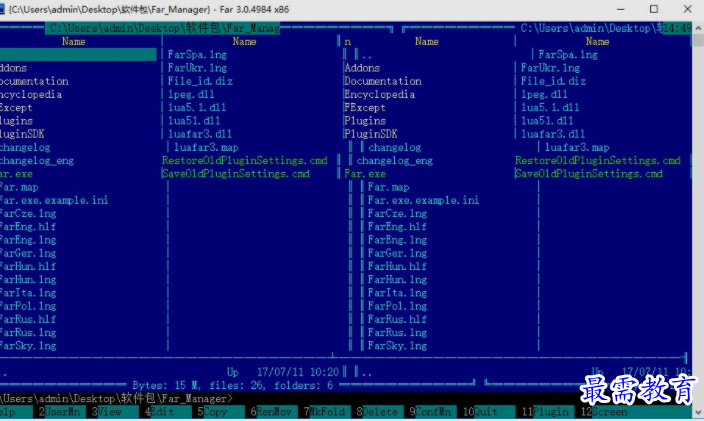Click the 11 Plugin function key
Image resolution: width=704 pixels, height=421 pixels.
pos(545,412)
